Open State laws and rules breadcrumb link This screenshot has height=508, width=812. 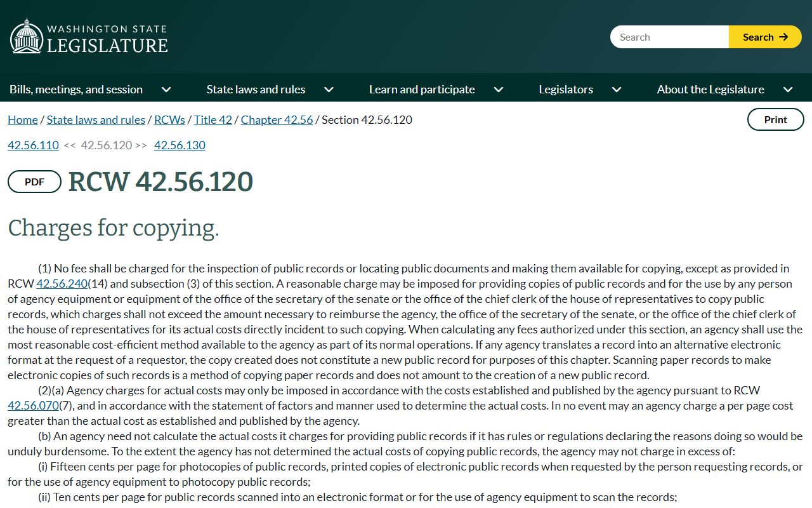click(96, 119)
